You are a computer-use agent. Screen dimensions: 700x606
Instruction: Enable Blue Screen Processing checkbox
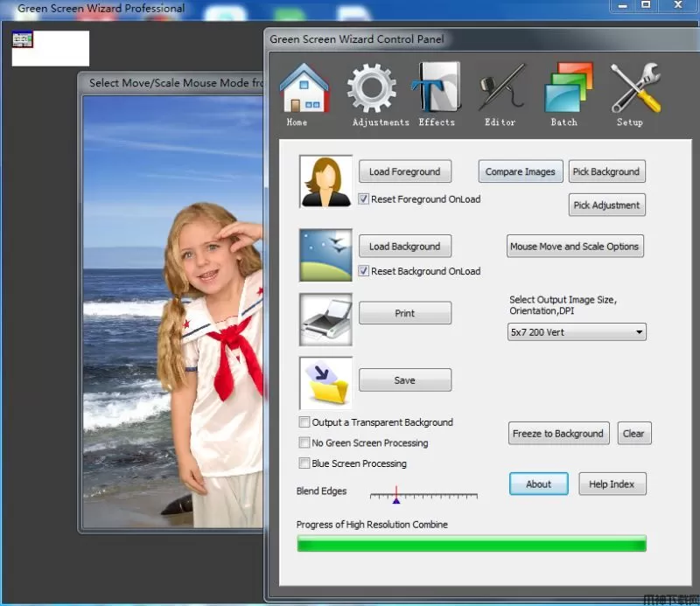pyautogui.click(x=304, y=463)
